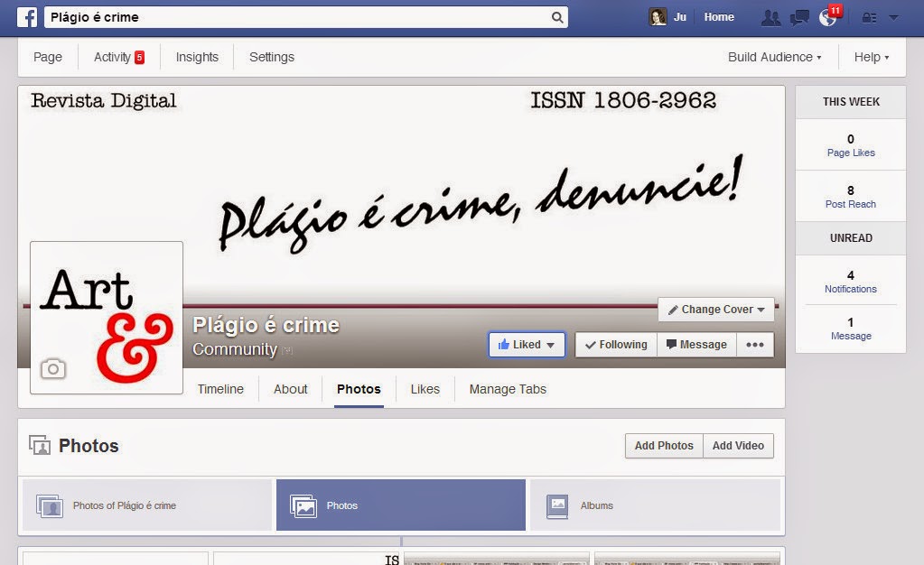Click Add Photos button
924x565 pixels.
coord(664,445)
